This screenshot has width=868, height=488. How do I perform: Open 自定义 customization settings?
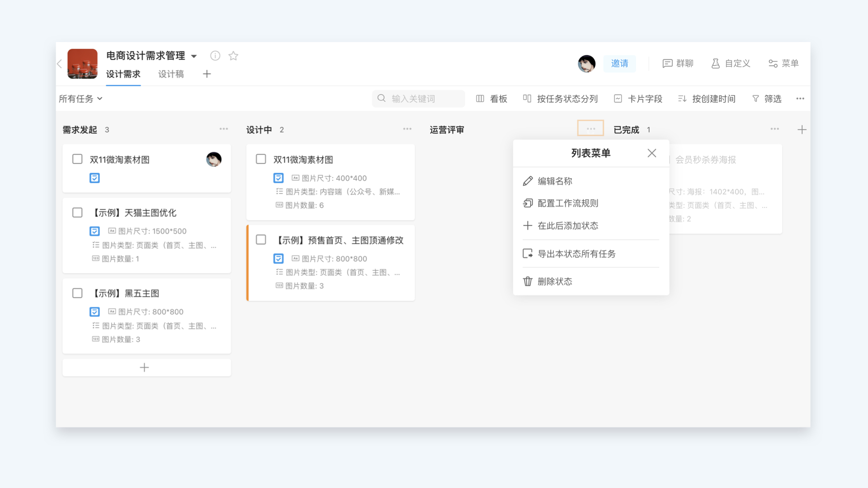[x=731, y=63]
